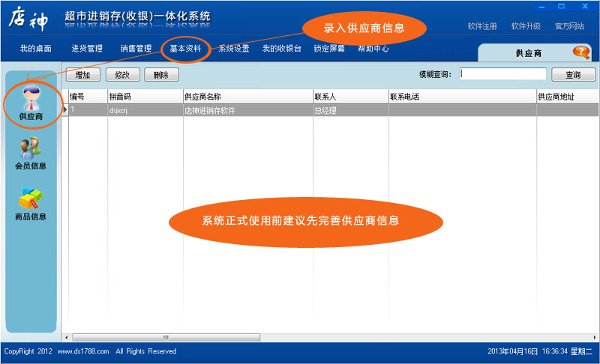Click the scrollbar right arrow

tap(595, 338)
